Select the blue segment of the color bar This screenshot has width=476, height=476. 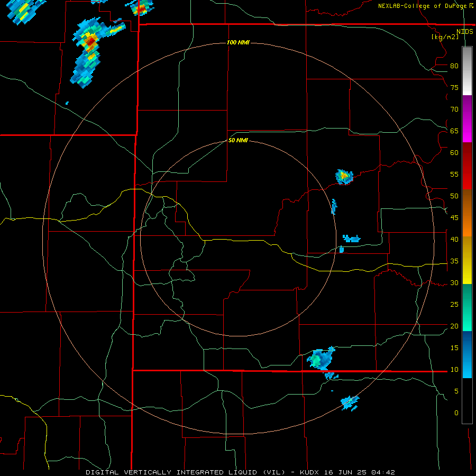[467, 354]
